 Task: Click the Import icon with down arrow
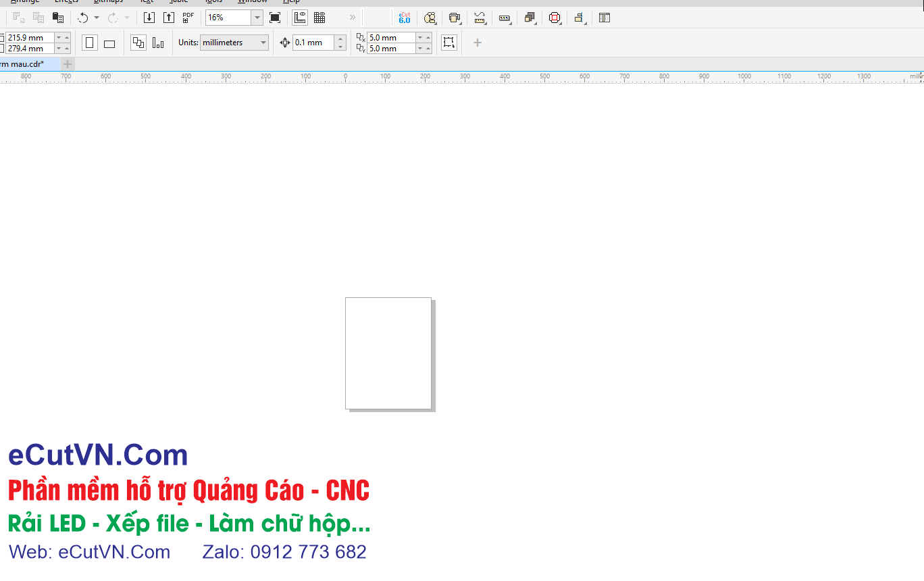pyautogui.click(x=149, y=18)
